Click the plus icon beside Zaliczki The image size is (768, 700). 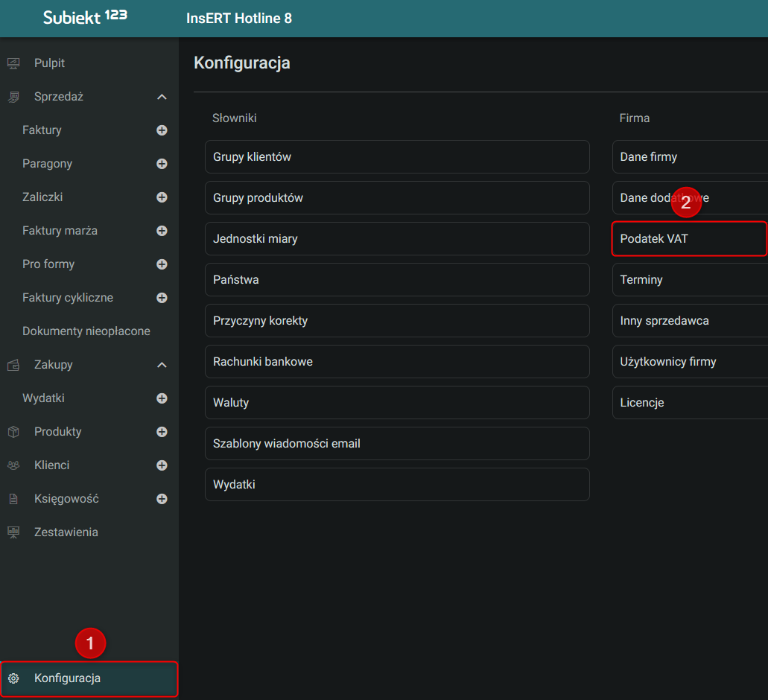(x=162, y=197)
